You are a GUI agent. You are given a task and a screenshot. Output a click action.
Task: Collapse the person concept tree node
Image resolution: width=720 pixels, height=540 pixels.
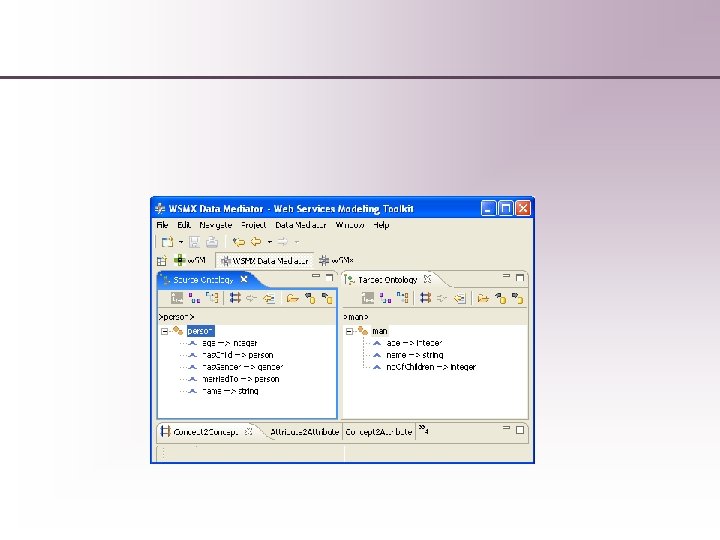(x=164, y=331)
